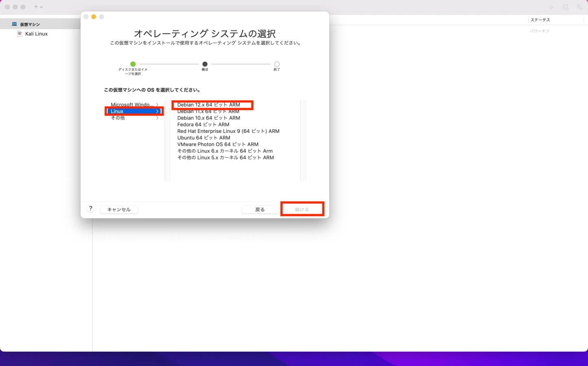This screenshot has width=588, height=366.
Task: Open the snapshot icon in library toolbar
Action: click(566, 7)
